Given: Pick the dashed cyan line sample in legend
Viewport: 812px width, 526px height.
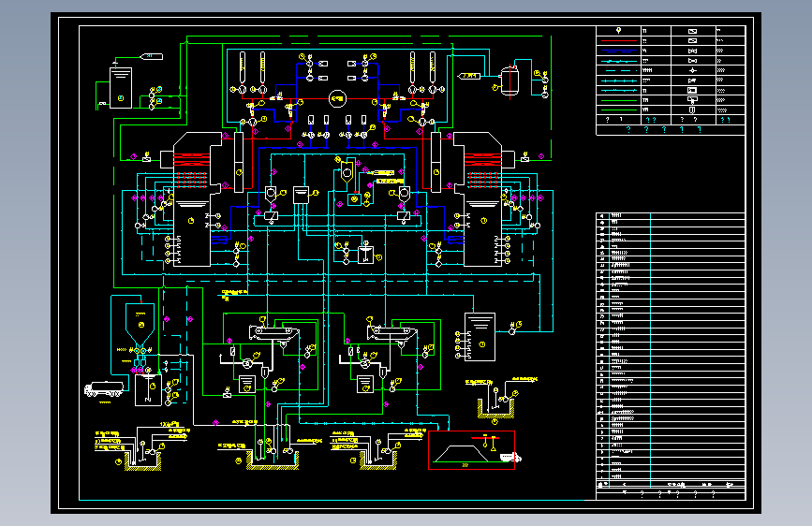Looking at the screenshot, I should coord(619,70).
